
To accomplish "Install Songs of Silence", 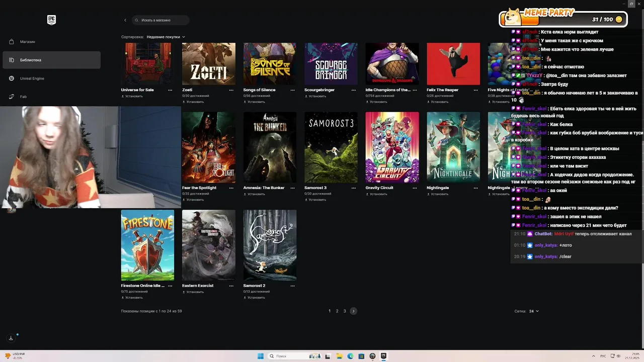I will pos(254,102).
